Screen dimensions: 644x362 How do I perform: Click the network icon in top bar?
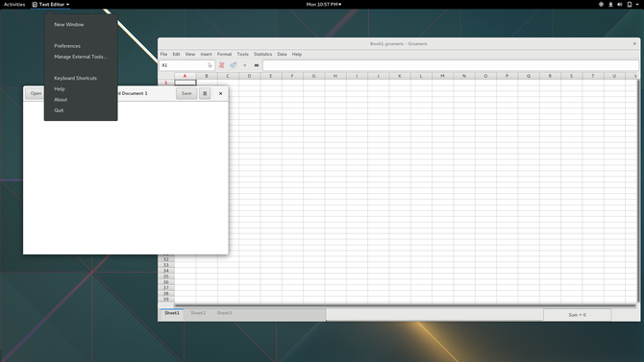(x=610, y=5)
